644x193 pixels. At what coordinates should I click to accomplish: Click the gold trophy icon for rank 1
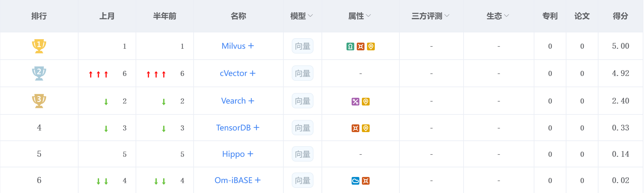[38, 46]
